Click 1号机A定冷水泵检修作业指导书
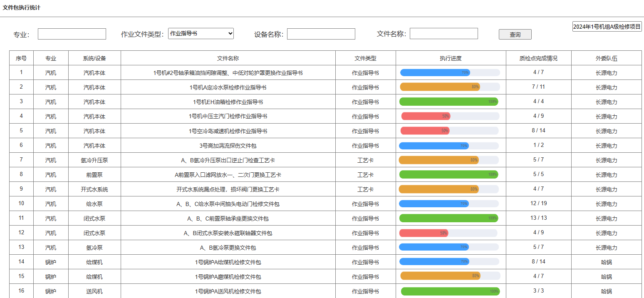Viewport: 644px width, 298px height. (x=228, y=87)
